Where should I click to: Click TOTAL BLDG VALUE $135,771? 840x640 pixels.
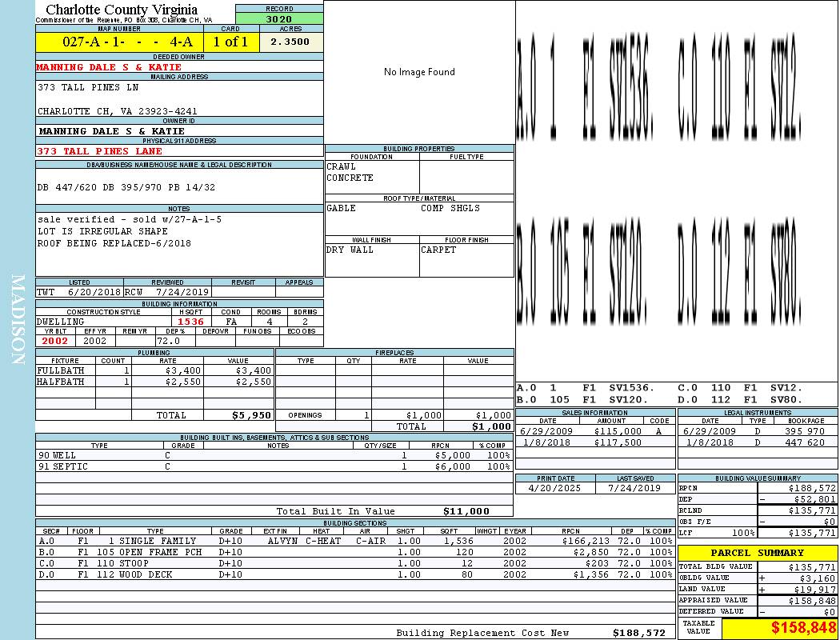click(812, 567)
